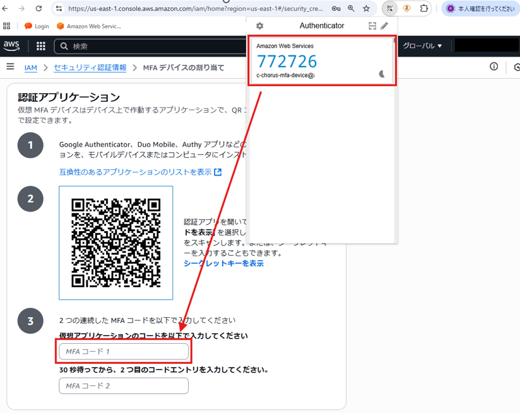Show the secret key link
This screenshot has width=520, height=413.
pyautogui.click(x=224, y=263)
